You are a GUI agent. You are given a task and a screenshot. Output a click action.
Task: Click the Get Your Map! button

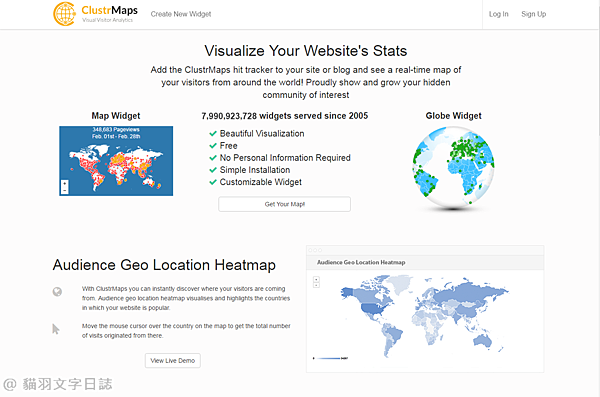pyautogui.click(x=284, y=204)
